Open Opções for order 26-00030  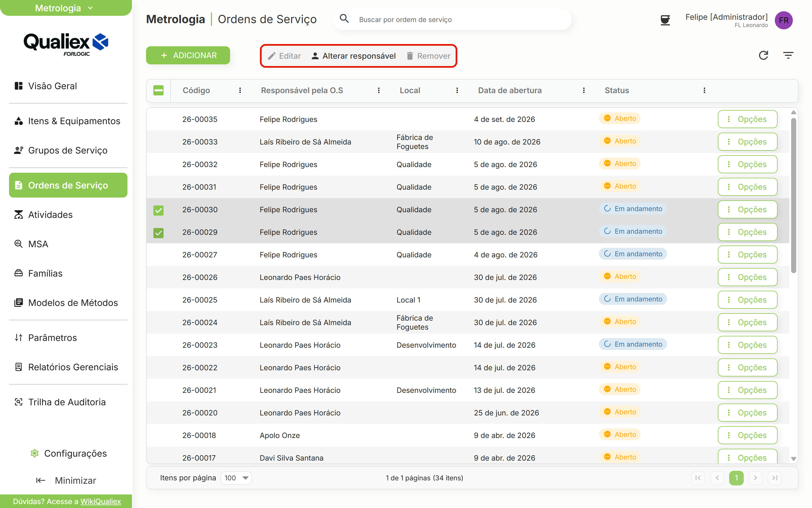(x=747, y=209)
